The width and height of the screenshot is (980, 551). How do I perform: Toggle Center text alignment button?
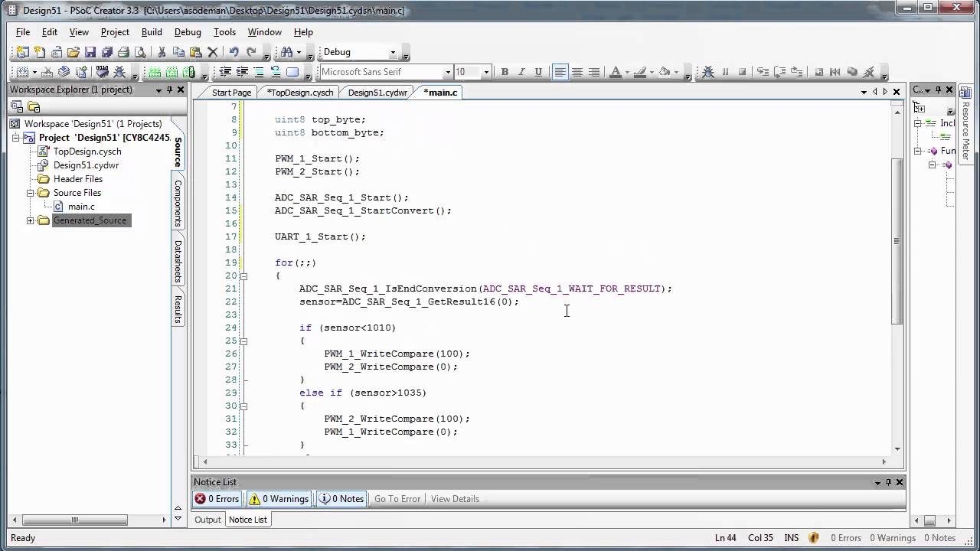point(577,72)
